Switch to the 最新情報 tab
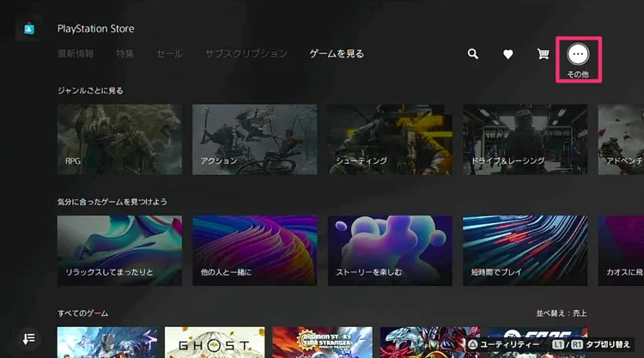 [x=76, y=53]
